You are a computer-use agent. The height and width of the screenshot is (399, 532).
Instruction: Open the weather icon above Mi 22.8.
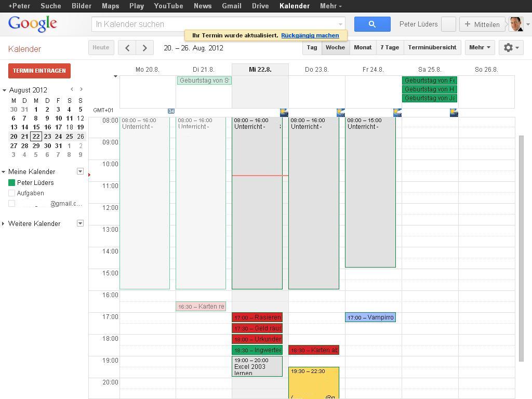click(x=284, y=113)
